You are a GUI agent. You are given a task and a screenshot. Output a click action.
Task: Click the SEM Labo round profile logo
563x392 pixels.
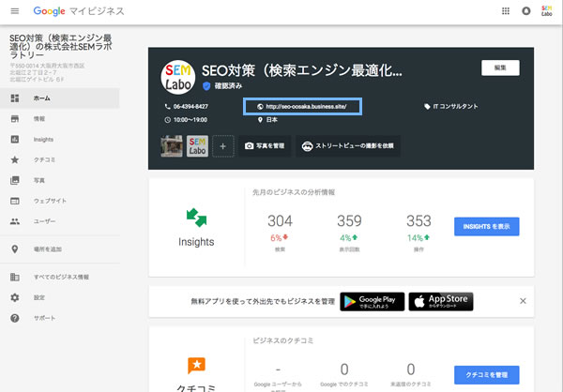[x=178, y=78]
